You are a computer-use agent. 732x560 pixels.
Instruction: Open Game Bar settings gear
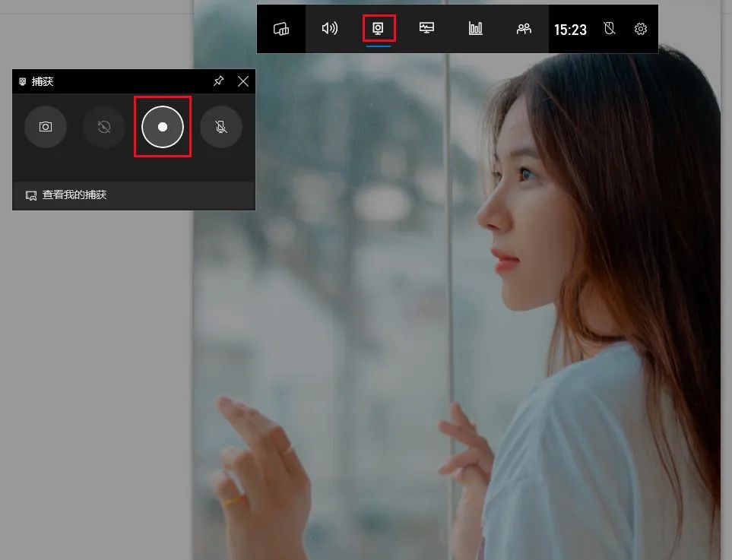[641, 29]
